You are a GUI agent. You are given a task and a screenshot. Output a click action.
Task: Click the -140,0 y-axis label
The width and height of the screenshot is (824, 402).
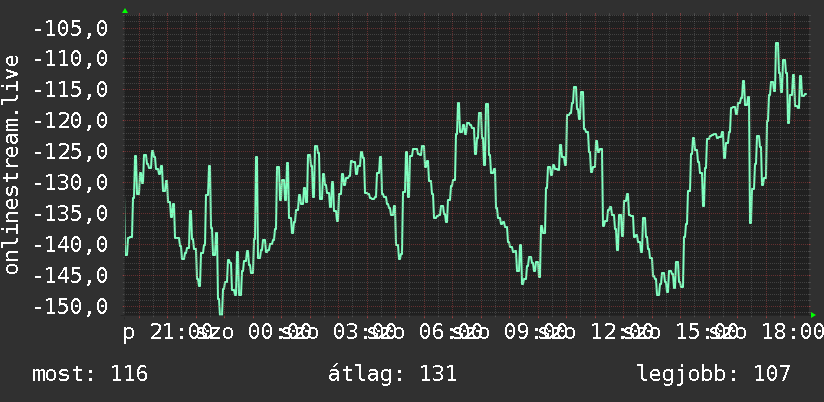coord(70,244)
